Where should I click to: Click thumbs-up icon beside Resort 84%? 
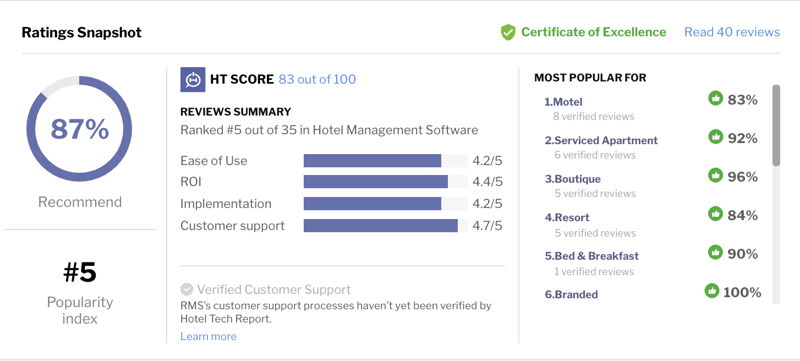pos(716,214)
